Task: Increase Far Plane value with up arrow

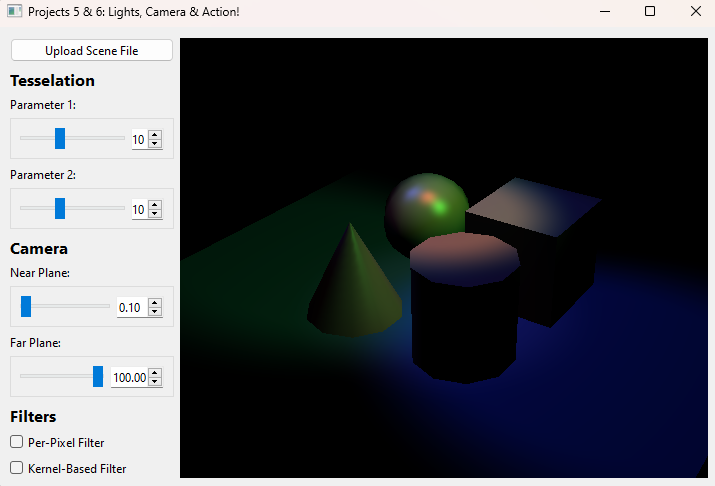Action: (155, 373)
